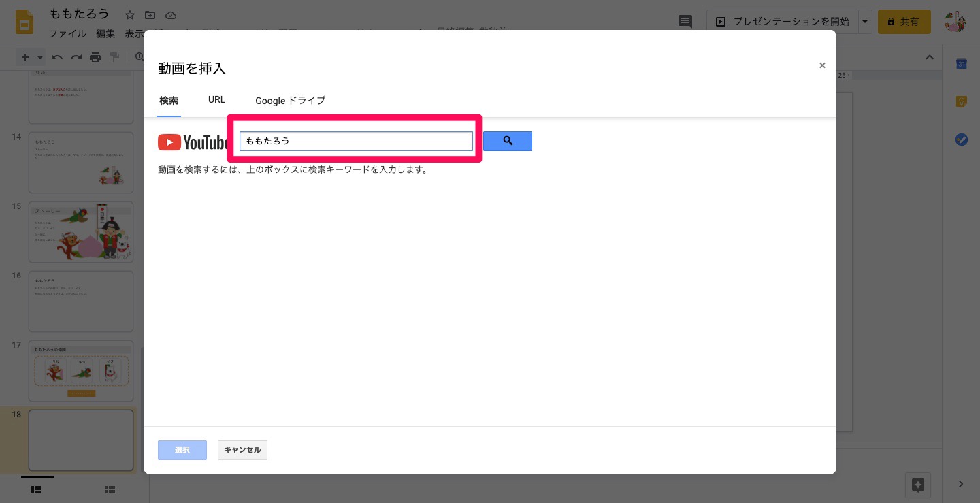Click the new slide plus button
Image resolution: width=980 pixels, height=503 pixels.
[x=25, y=57]
